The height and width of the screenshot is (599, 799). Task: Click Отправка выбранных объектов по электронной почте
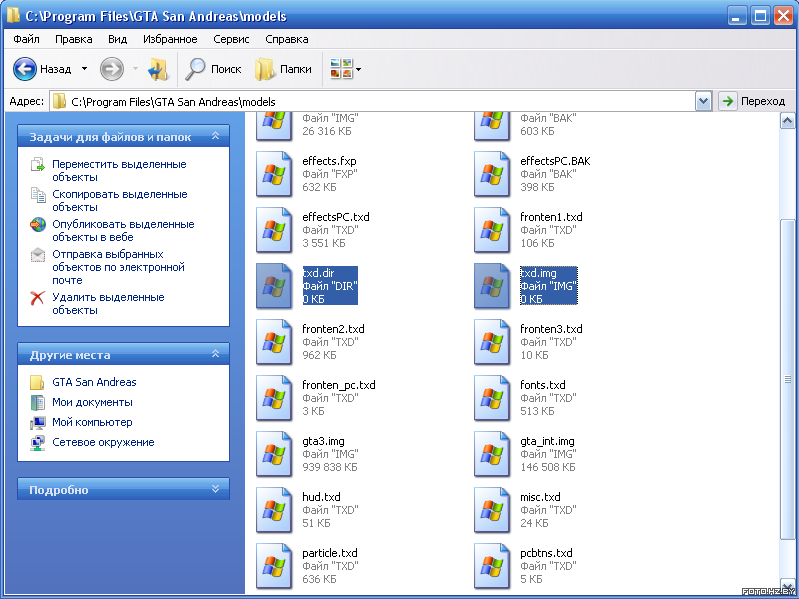click(x=118, y=267)
